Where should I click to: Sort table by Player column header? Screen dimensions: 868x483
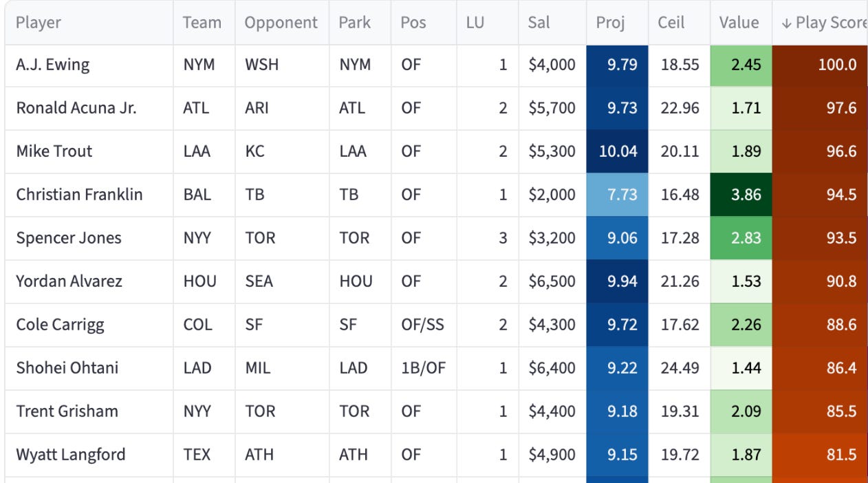pyautogui.click(x=89, y=23)
